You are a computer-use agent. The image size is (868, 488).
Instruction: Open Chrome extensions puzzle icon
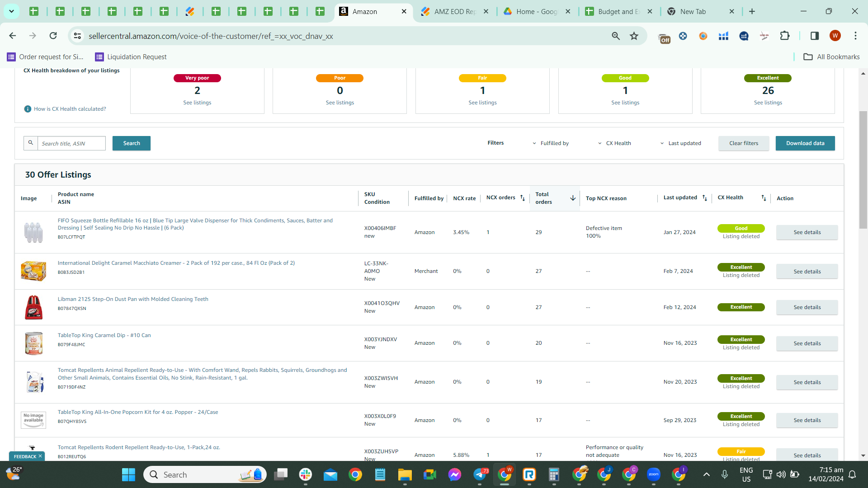(x=785, y=36)
